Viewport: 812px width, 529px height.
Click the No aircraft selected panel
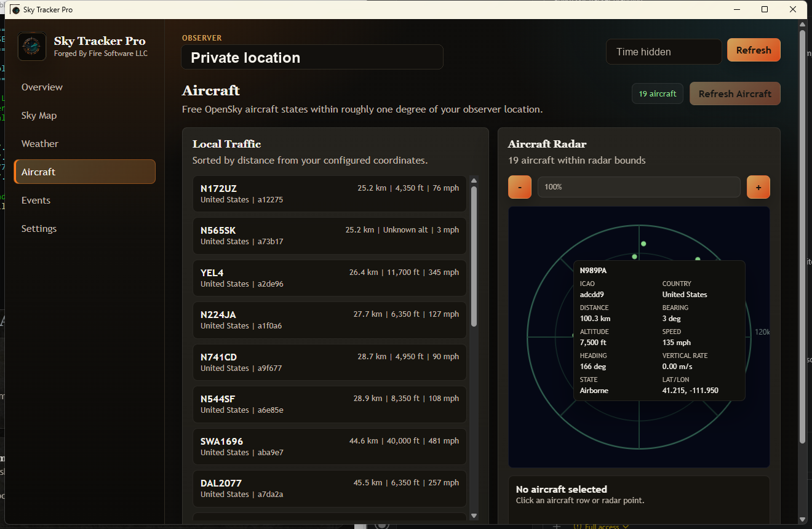pyautogui.click(x=639, y=499)
